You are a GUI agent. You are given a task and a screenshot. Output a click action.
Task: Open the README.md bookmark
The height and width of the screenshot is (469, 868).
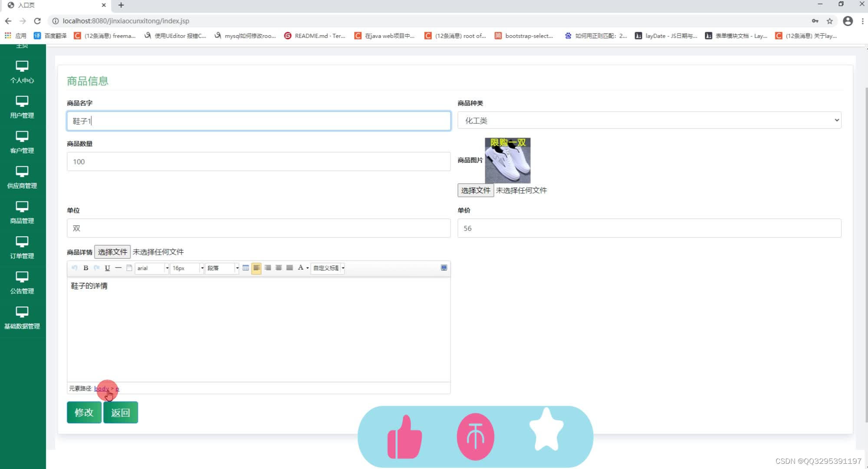315,36
